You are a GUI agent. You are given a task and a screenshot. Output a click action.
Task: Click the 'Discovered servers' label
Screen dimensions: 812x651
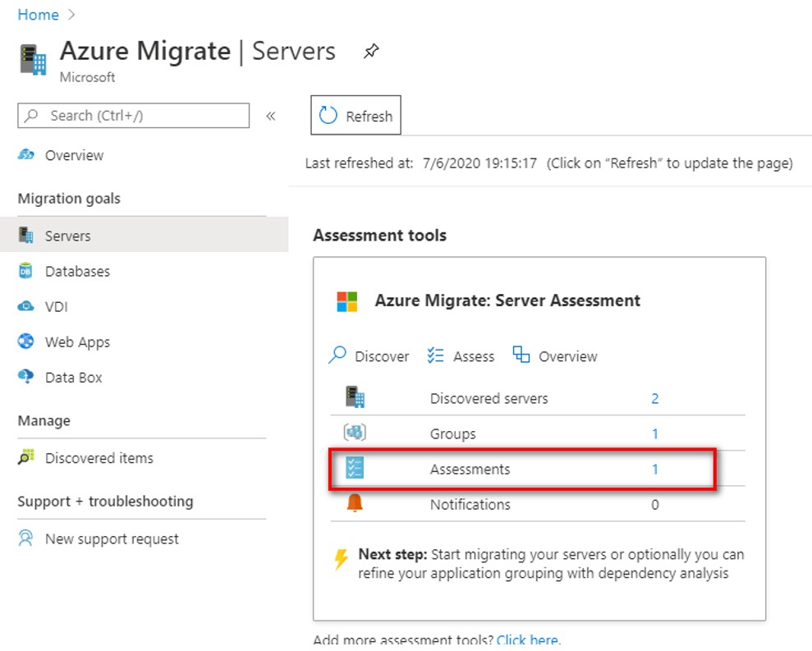point(489,398)
